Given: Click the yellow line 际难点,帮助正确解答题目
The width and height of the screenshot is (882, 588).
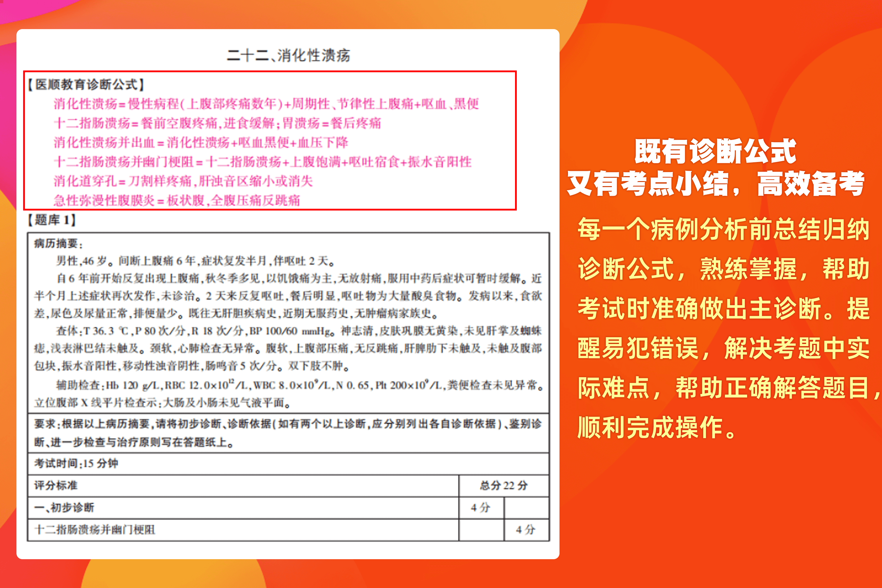Looking at the screenshot, I should [x=729, y=388].
